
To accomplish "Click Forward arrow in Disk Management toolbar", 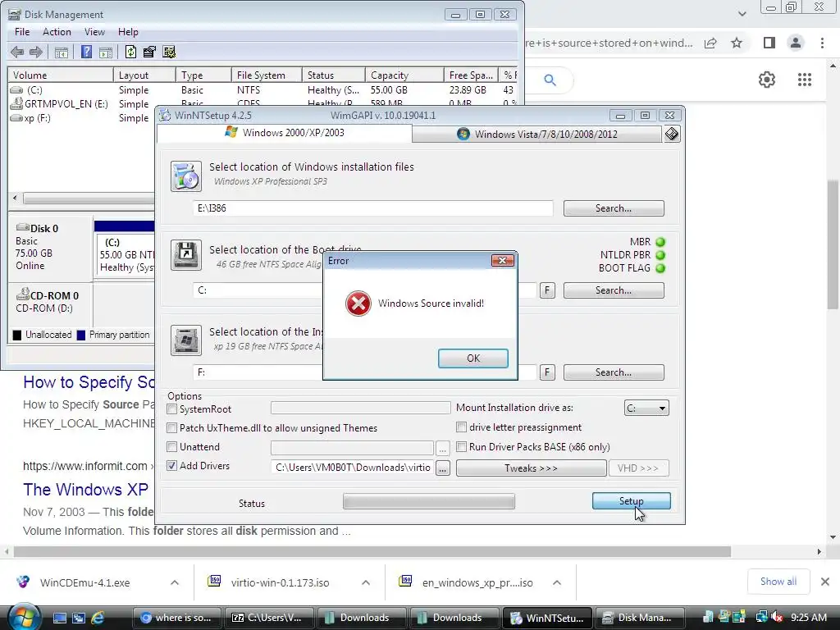I will (36, 52).
